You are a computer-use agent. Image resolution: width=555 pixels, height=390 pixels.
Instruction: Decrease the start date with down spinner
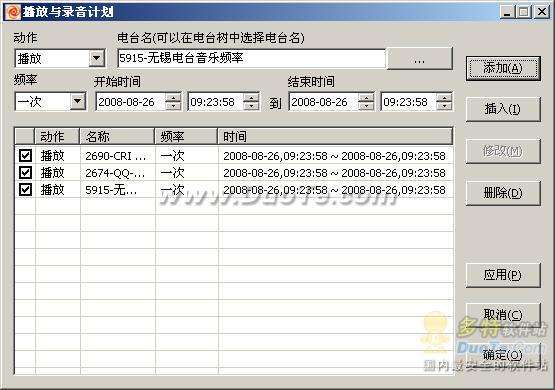173,106
